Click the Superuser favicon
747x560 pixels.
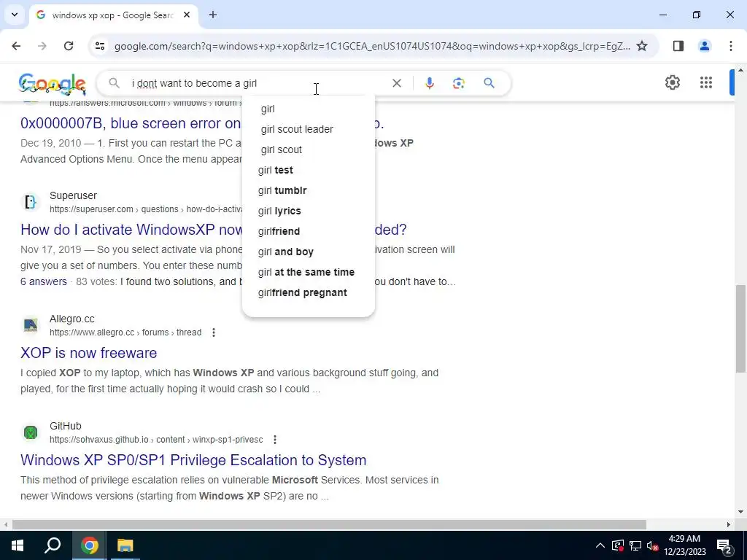tap(31, 202)
